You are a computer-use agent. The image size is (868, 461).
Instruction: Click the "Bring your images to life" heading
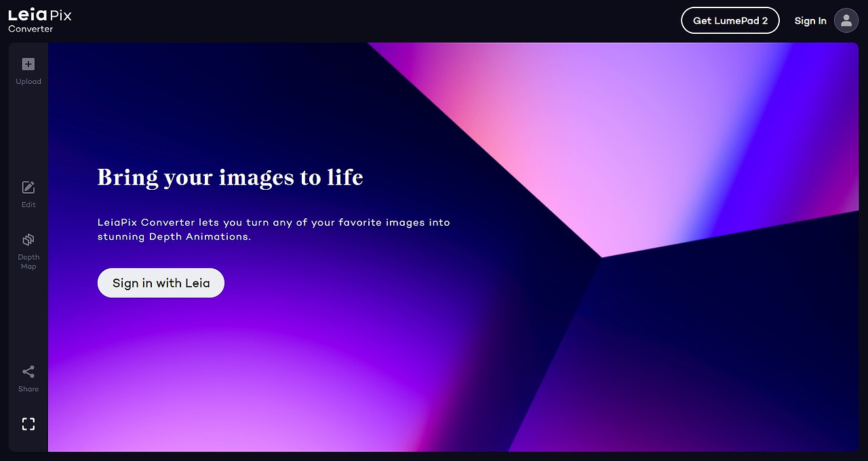point(231,178)
